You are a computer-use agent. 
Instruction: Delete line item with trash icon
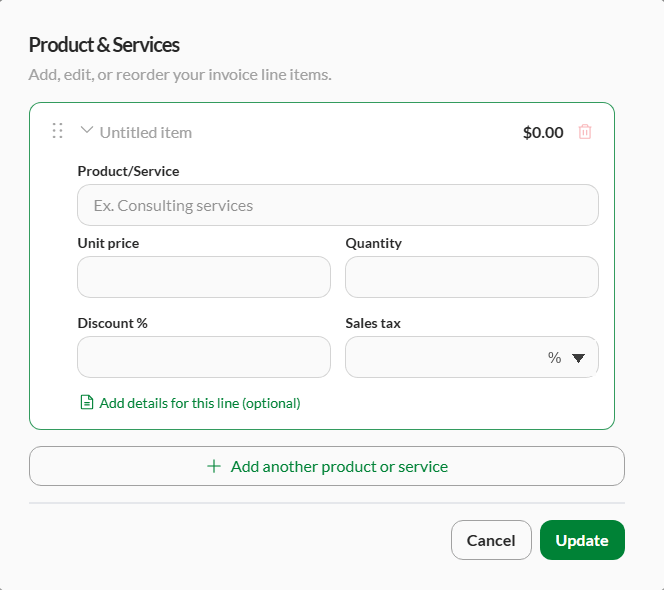[x=585, y=132]
